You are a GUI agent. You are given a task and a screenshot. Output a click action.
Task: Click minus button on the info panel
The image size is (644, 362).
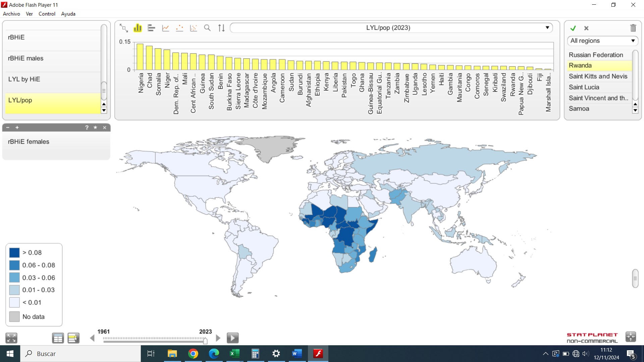(x=8, y=128)
